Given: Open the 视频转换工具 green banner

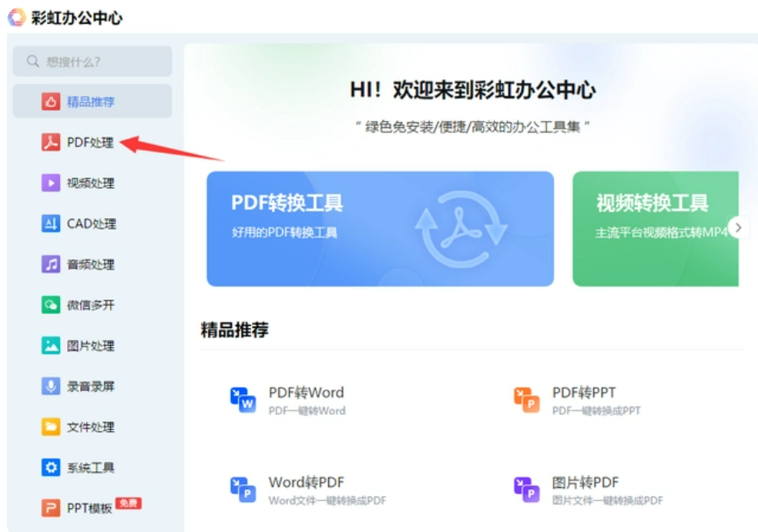Looking at the screenshot, I should [x=656, y=229].
